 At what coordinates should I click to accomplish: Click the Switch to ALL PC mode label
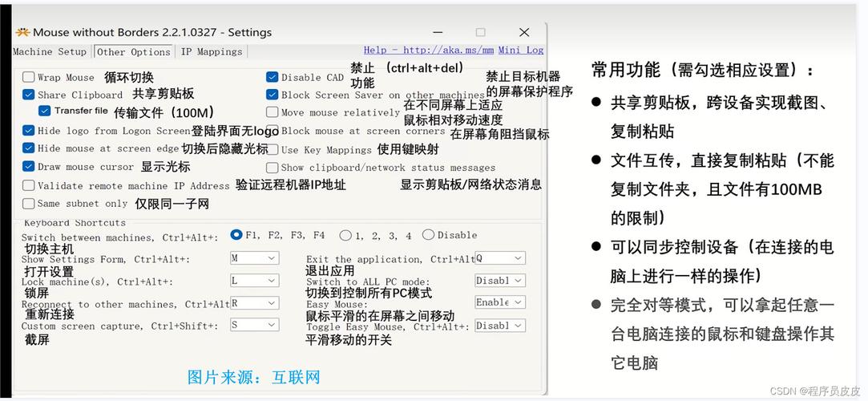coord(368,282)
